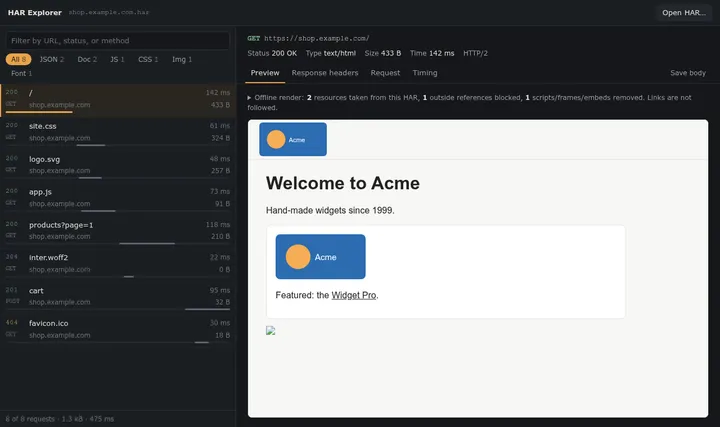
Task: Open the Request tab
Action: (385, 73)
